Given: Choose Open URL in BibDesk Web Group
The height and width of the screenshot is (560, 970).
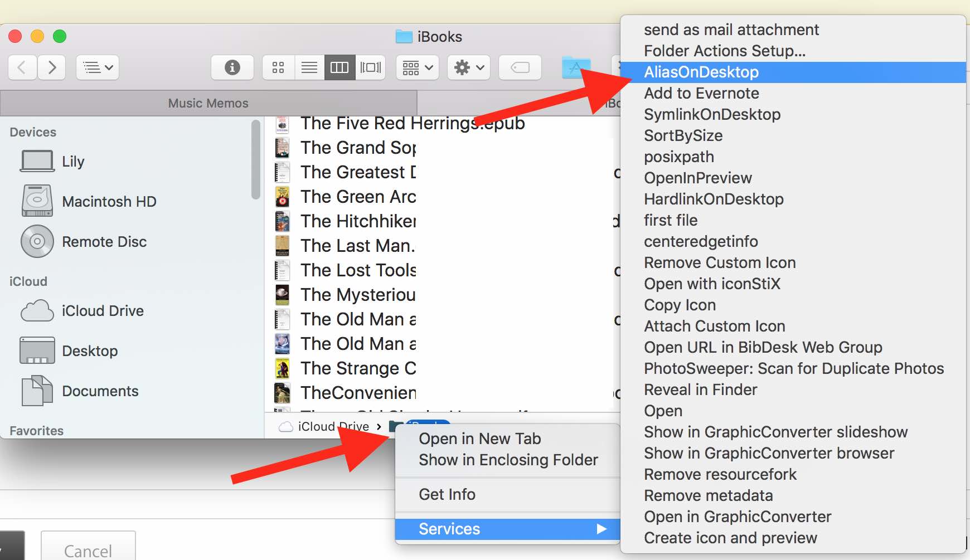Looking at the screenshot, I should (x=793, y=347).
